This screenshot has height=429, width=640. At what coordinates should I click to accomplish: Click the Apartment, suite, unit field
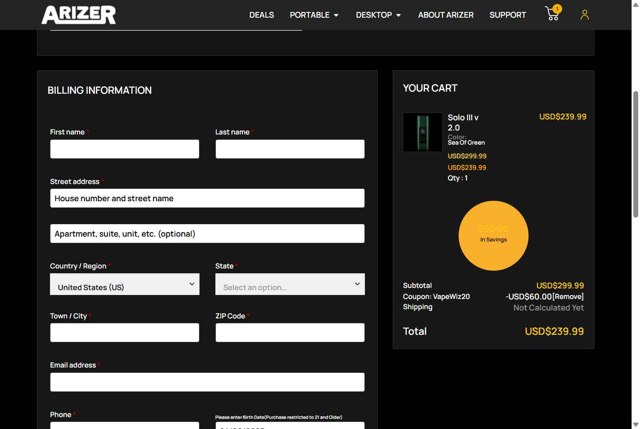click(207, 233)
